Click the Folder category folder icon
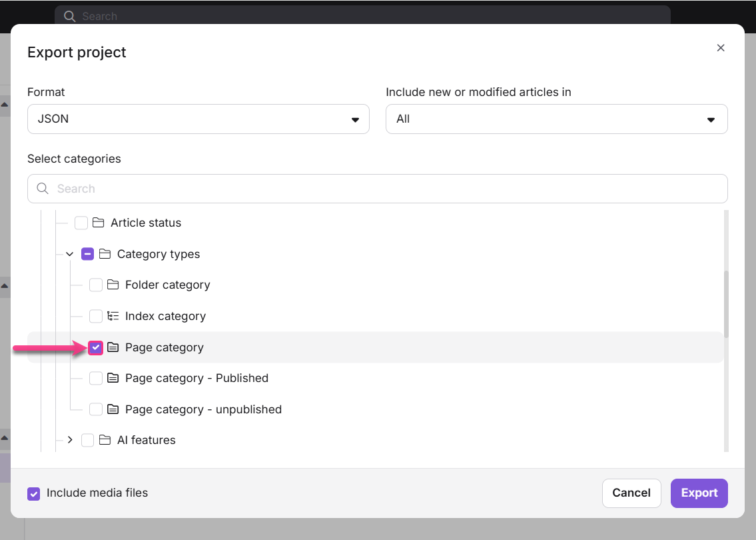 coord(113,285)
